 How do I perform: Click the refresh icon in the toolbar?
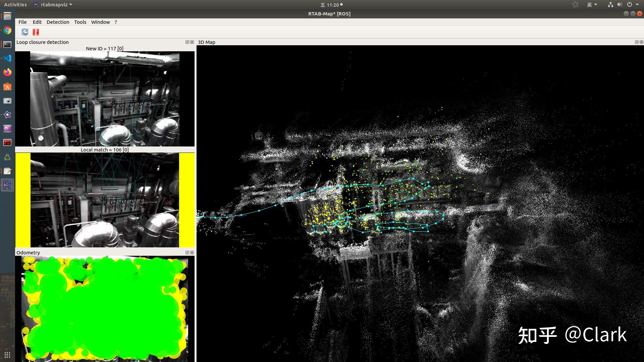(x=24, y=32)
